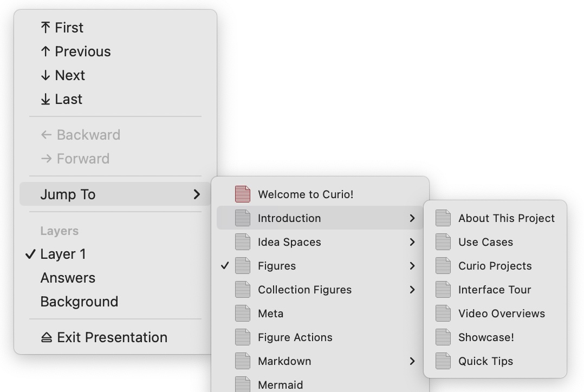
Task: Open the Use Cases page
Action: [x=495, y=242]
